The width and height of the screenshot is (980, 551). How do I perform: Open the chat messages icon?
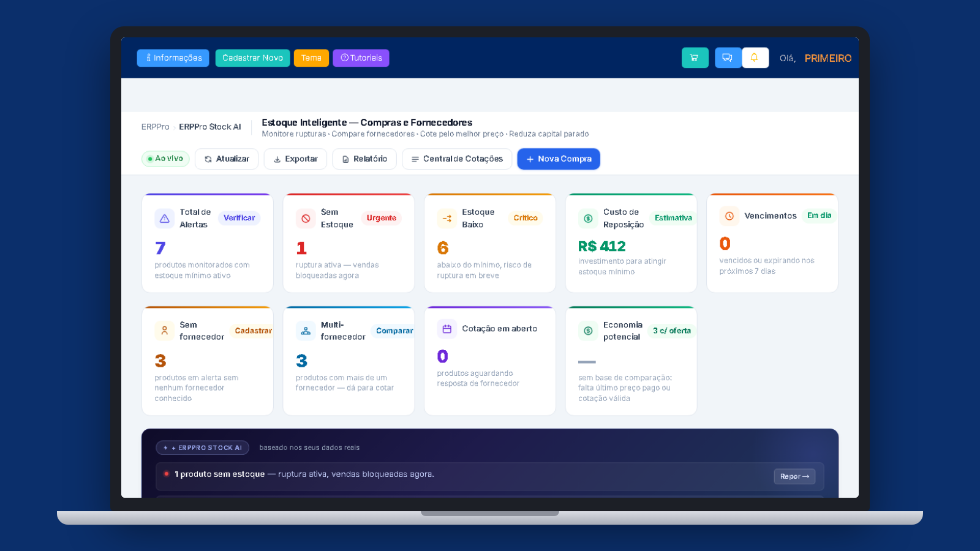728,58
